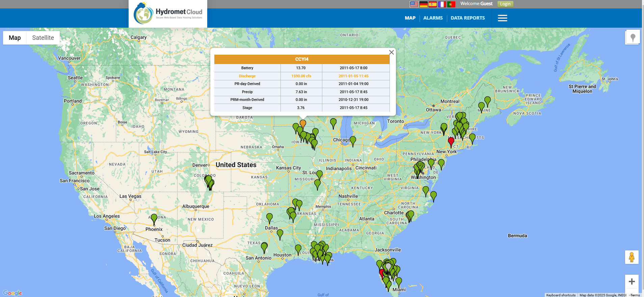Open the MAP menu item
The height and width of the screenshot is (297, 644).
click(410, 18)
